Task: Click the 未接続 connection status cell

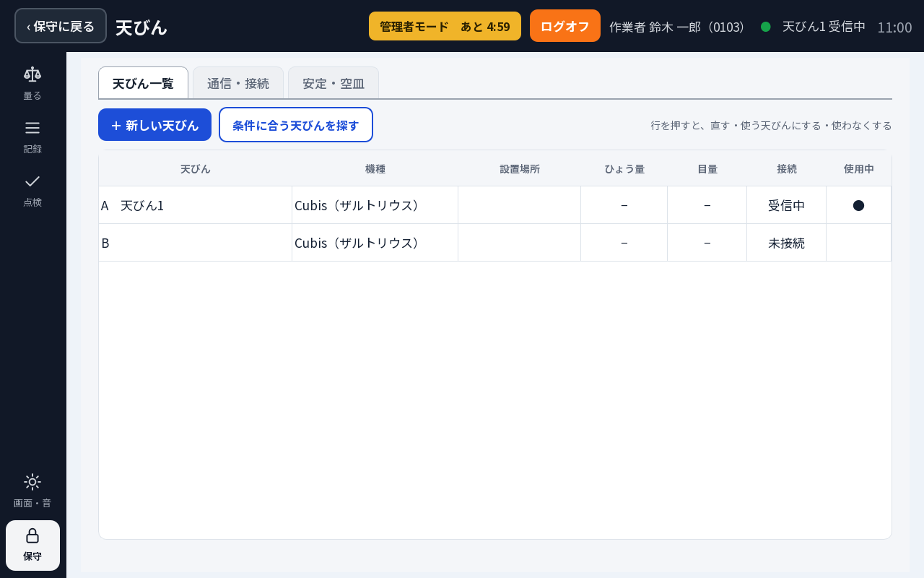Action: (787, 243)
